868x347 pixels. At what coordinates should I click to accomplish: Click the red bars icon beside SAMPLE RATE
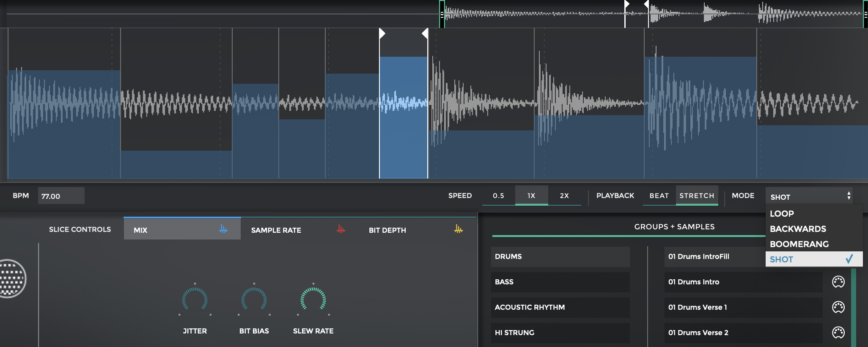[341, 229]
